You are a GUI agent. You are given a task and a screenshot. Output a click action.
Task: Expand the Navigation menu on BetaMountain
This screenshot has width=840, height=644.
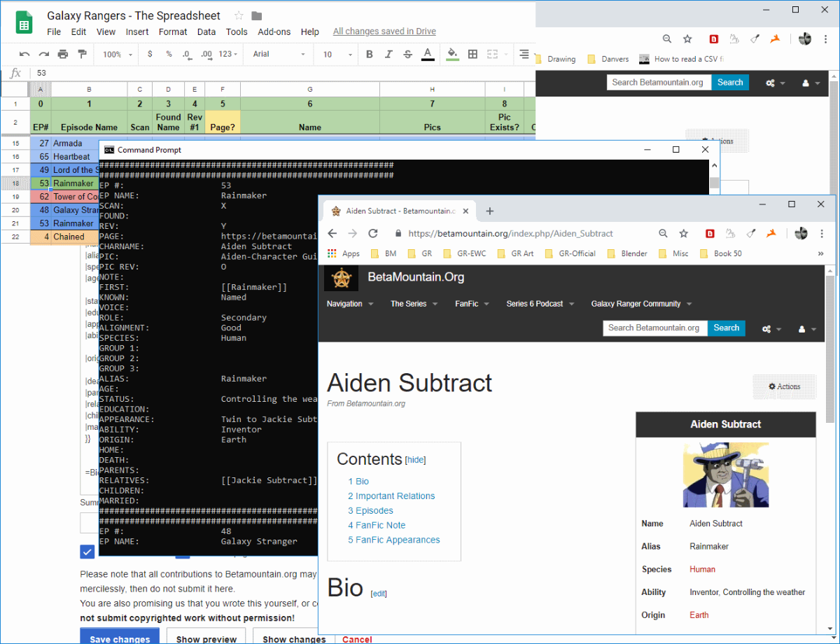coord(350,304)
